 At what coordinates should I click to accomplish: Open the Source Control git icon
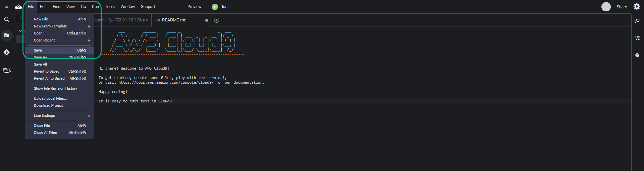(7, 52)
